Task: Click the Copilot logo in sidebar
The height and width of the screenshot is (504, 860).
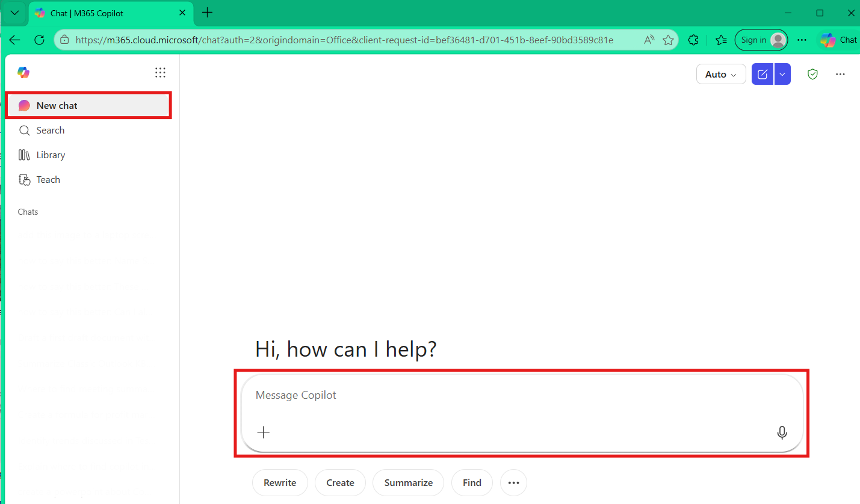Action: click(23, 73)
